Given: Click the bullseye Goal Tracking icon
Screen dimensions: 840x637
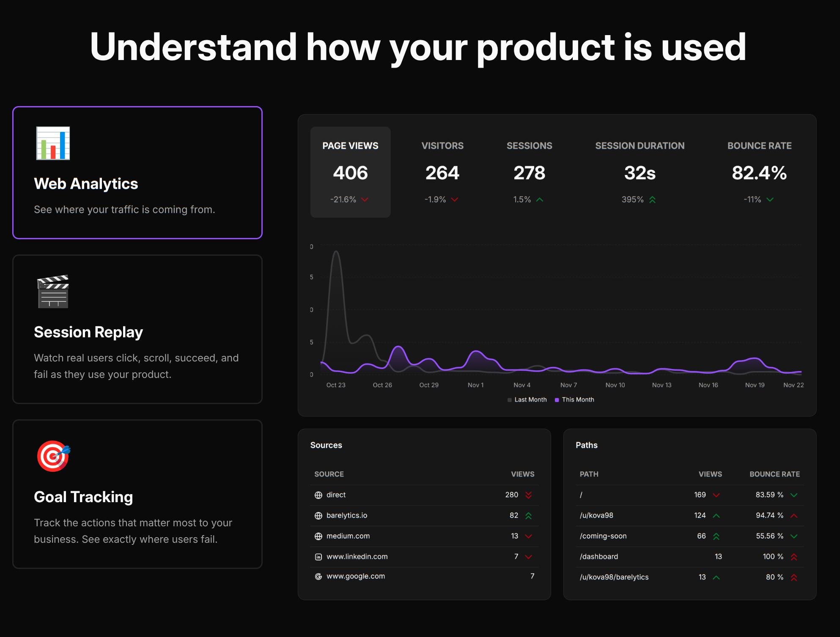Looking at the screenshot, I should tap(53, 456).
